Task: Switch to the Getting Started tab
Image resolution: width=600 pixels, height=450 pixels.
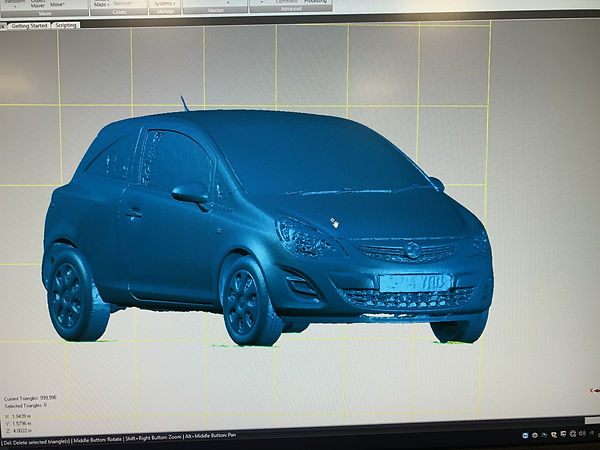Action: (29, 26)
